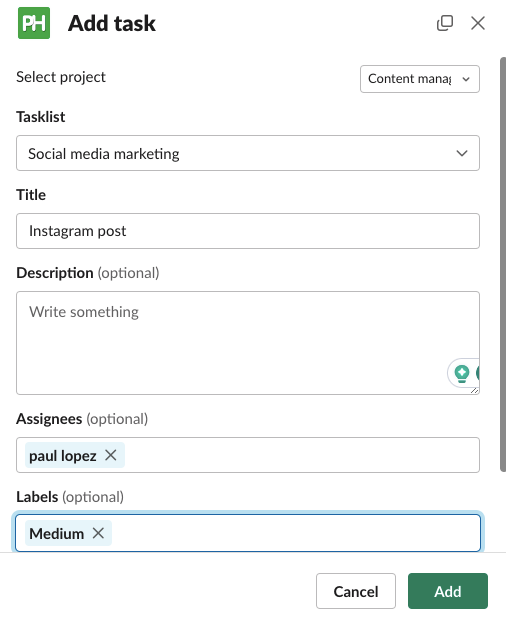Open the dialog in a new window
The height and width of the screenshot is (624, 506).
(445, 23)
